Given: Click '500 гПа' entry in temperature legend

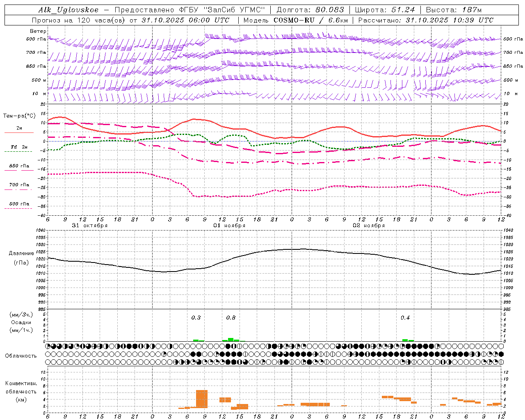Looking at the screenshot, I should coord(19,204).
